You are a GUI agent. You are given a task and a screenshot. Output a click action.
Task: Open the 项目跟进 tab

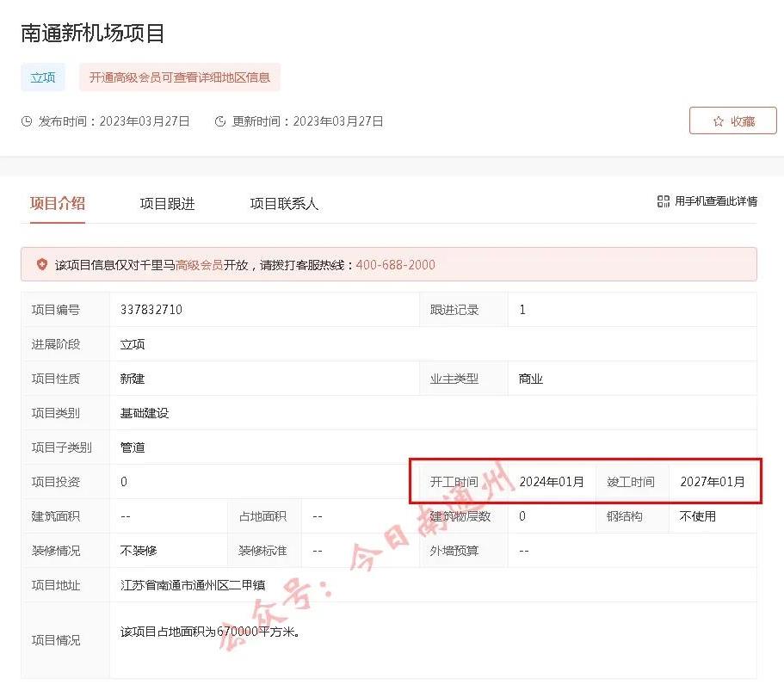tap(167, 204)
